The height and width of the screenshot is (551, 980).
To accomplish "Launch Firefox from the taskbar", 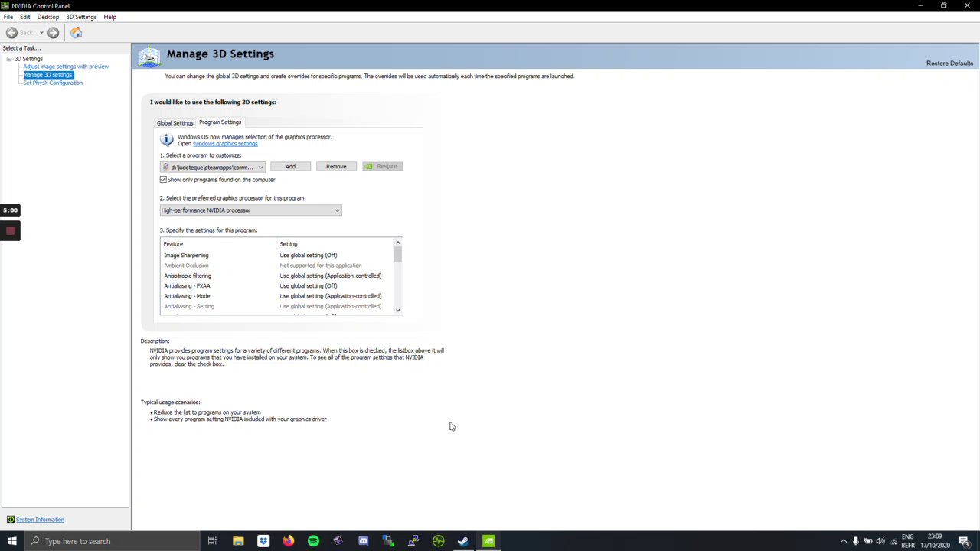I will pos(288,541).
